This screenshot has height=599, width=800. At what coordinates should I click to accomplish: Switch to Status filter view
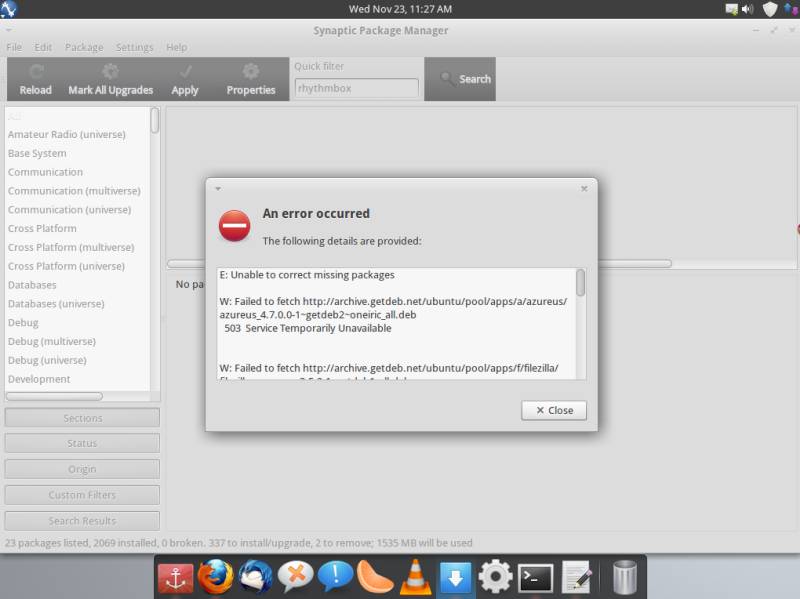coord(82,443)
